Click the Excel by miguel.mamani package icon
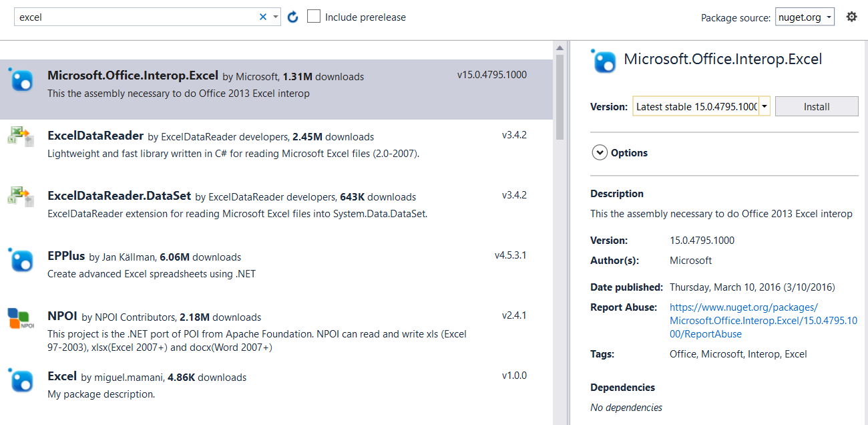The image size is (868, 425). point(21,380)
